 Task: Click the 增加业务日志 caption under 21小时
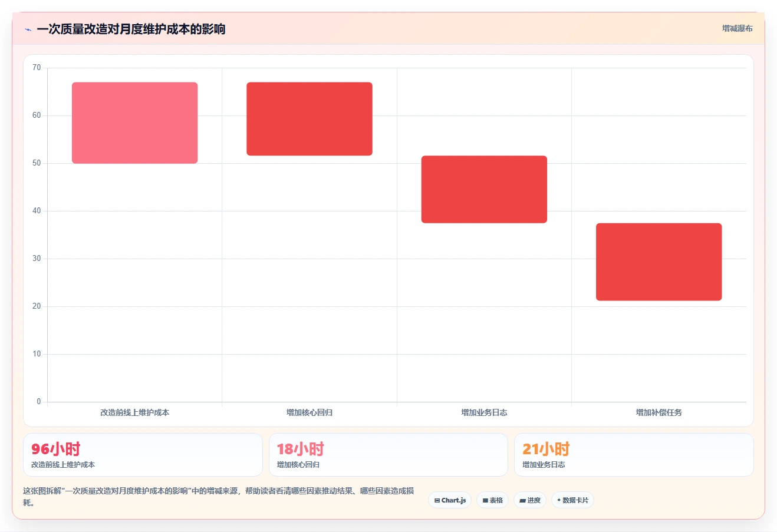[544, 465]
